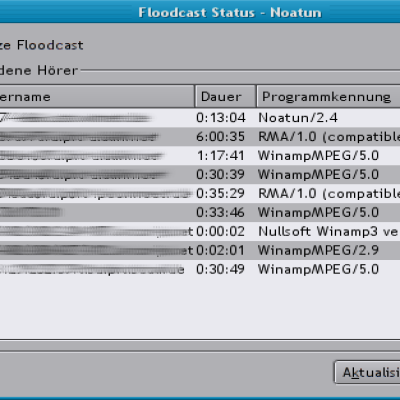The image size is (400, 400).
Task: Select the duration 6:00:35 cell
Action: pos(220,137)
